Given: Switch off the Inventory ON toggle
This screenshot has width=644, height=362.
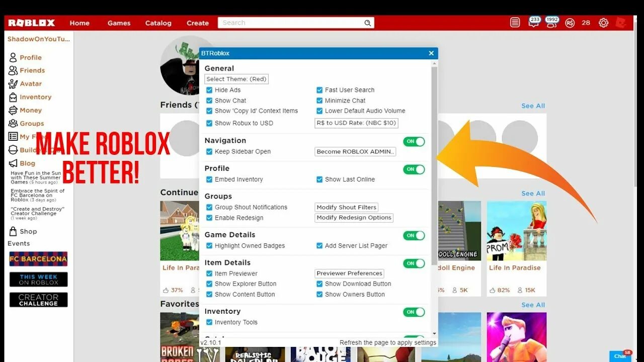Looking at the screenshot, I should [414, 312].
